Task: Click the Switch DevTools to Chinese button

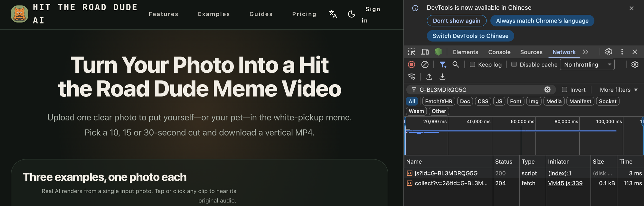Action: [470, 36]
